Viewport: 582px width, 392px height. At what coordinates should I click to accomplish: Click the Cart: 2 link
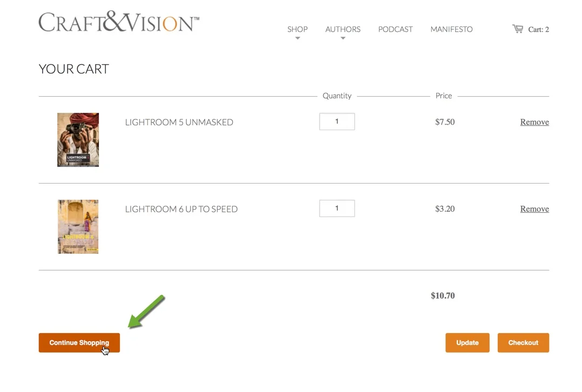(x=538, y=29)
